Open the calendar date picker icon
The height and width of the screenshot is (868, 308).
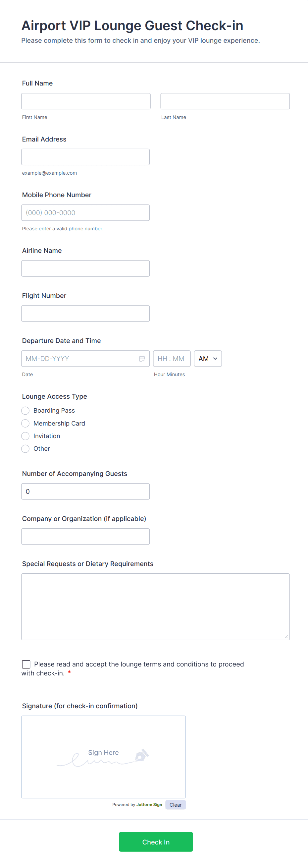click(x=142, y=359)
